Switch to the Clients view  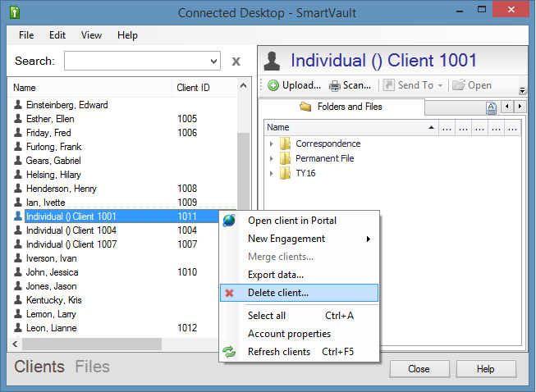[x=39, y=367]
